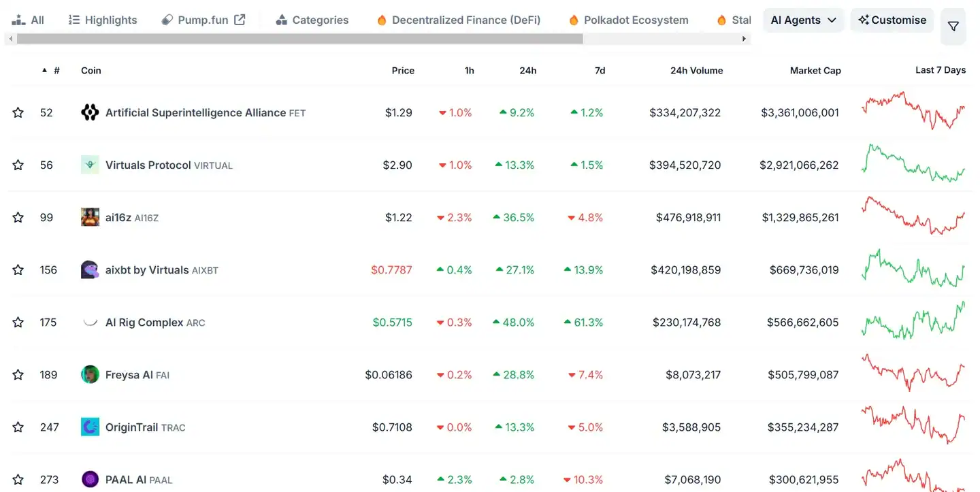
Task: Toggle favorite star for AI Rig Complex
Action: 18,323
